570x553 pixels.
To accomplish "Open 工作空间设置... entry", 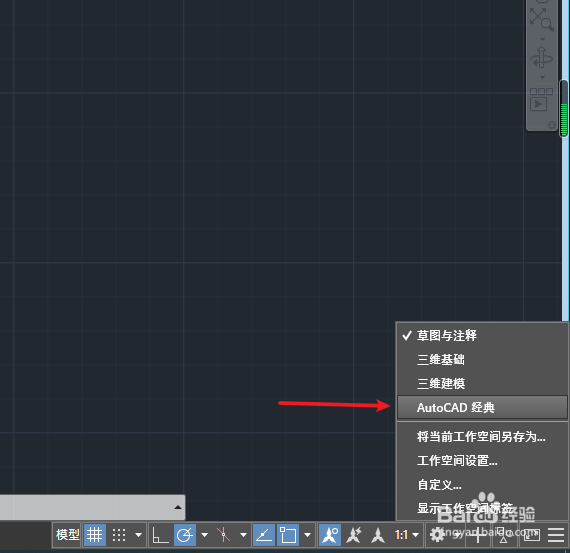I will coord(482,461).
